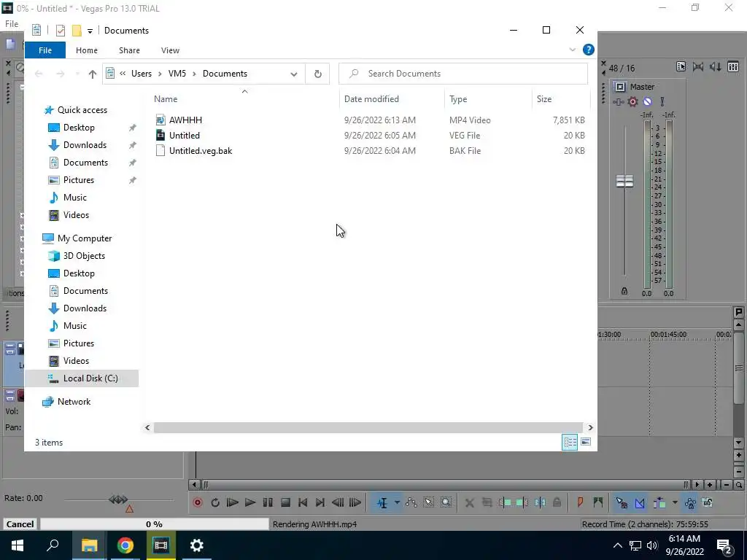Toggle Auto Ripple in the Vegas toolbar
The width and height of the screenshot is (747, 560).
(659, 502)
